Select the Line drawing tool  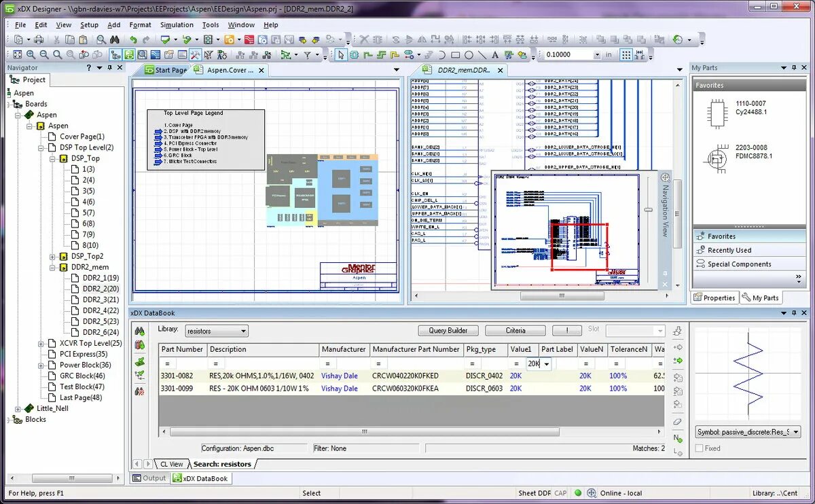click(x=482, y=55)
